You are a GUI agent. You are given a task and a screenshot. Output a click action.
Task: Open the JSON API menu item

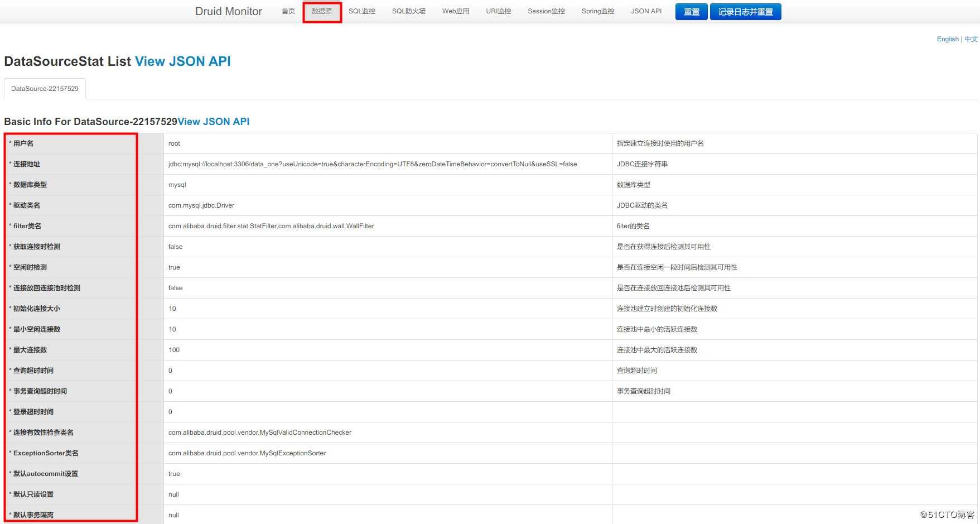click(x=646, y=11)
